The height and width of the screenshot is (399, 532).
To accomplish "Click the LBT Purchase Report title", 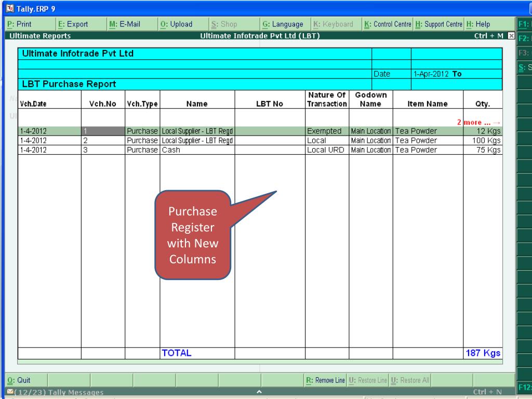I will [69, 84].
